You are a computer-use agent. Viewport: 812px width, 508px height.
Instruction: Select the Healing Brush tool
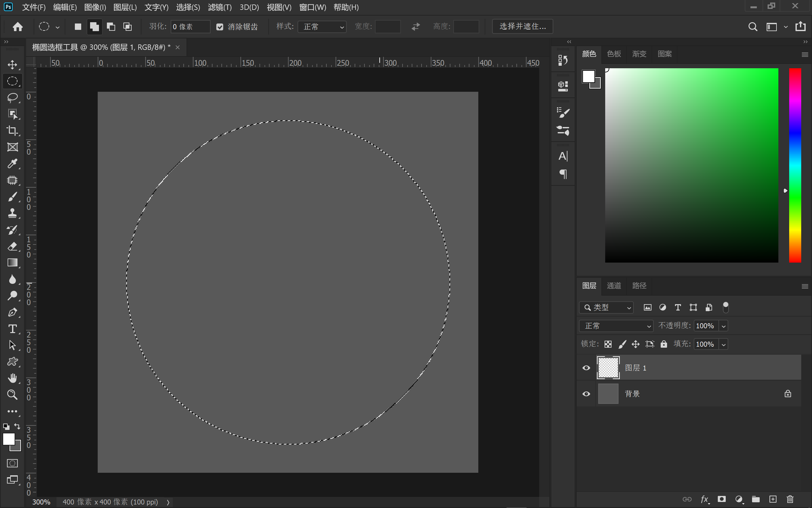click(x=12, y=180)
